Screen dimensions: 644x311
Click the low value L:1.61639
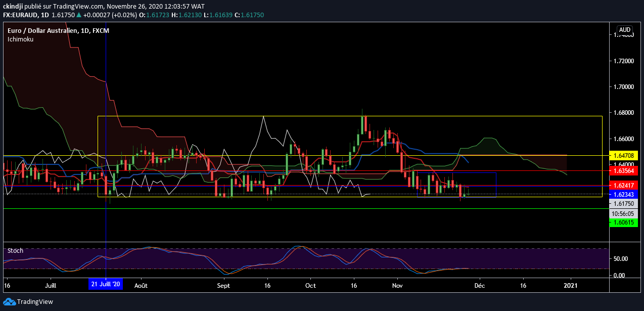pos(219,15)
